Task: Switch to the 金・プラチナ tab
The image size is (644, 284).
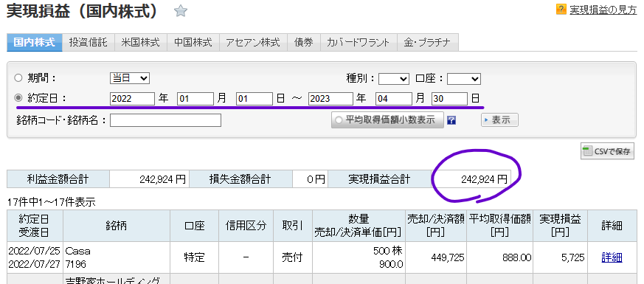Action: pos(428,42)
